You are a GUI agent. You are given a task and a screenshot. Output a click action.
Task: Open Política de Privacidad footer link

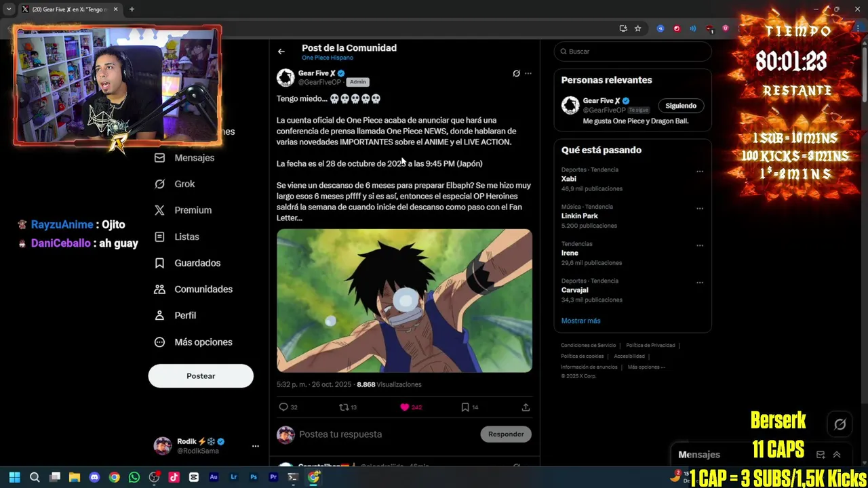click(650, 346)
